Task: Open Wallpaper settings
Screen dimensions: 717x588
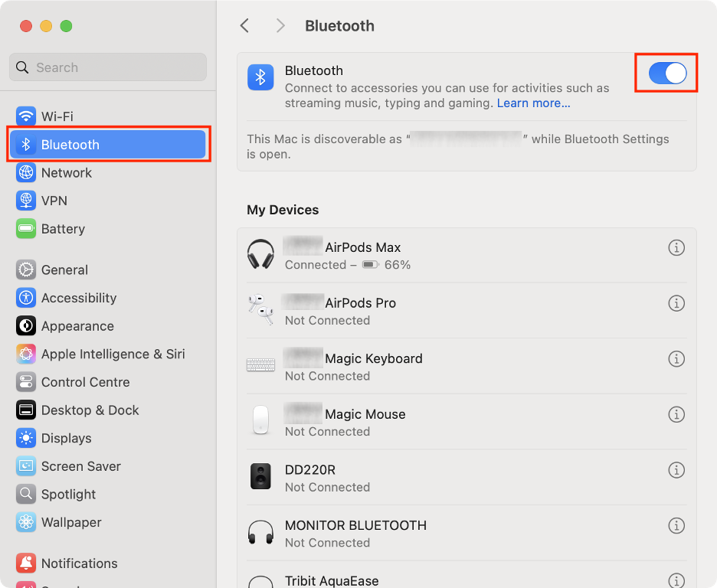Action: 74,522
